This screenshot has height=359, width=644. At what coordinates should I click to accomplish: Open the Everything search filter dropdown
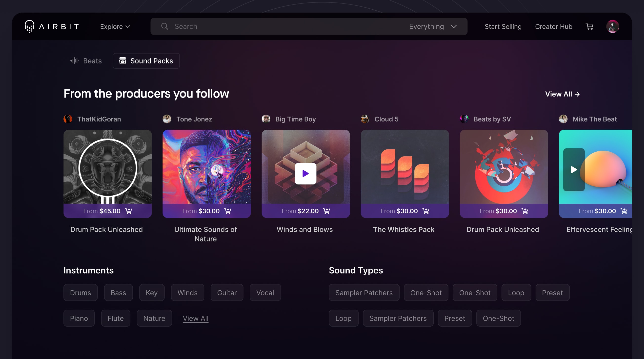[433, 26]
